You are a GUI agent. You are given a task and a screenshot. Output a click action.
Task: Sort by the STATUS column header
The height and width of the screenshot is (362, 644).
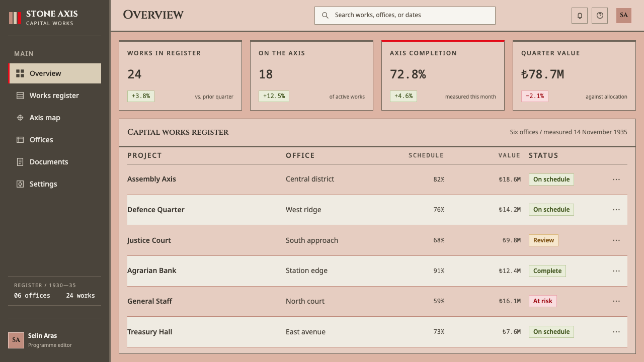pyautogui.click(x=543, y=155)
